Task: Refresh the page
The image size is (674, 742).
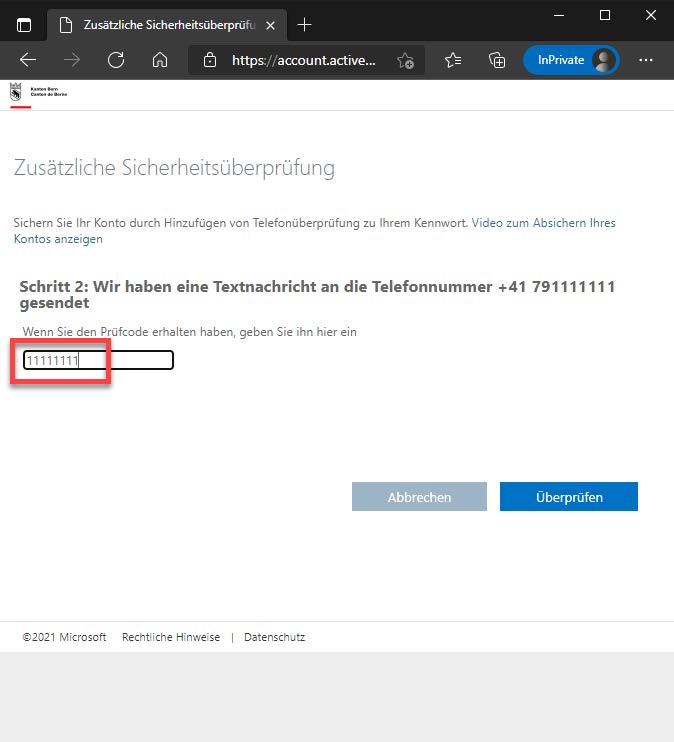Action: tap(116, 60)
